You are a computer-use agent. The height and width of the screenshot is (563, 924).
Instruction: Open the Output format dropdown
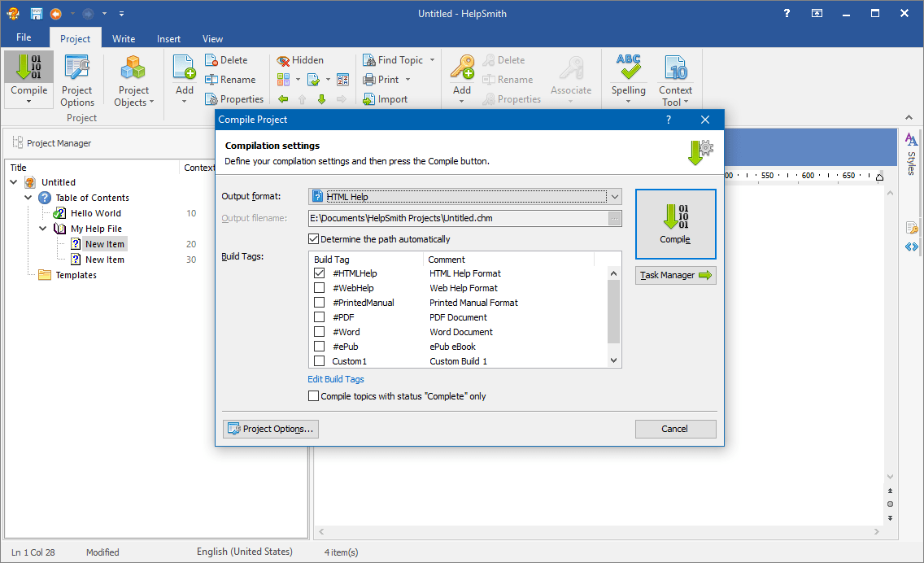tap(615, 196)
